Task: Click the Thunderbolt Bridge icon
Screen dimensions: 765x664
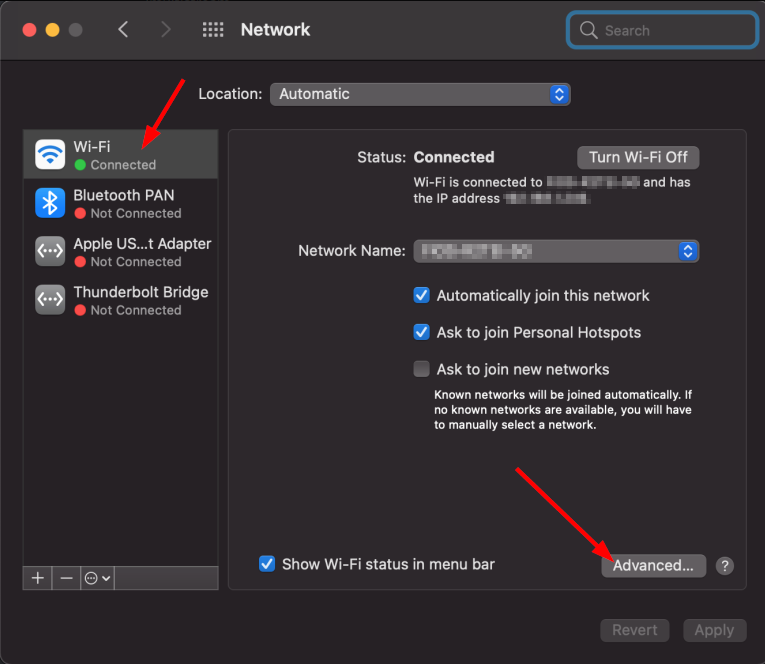Action: click(50, 300)
